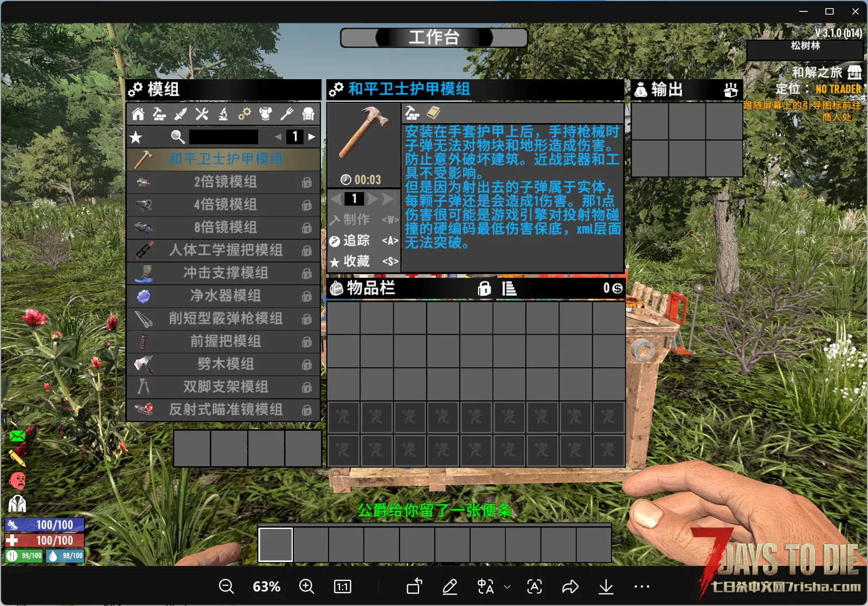Click the hammer item preview image
Screen dimensions: 868x606
point(364,133)
